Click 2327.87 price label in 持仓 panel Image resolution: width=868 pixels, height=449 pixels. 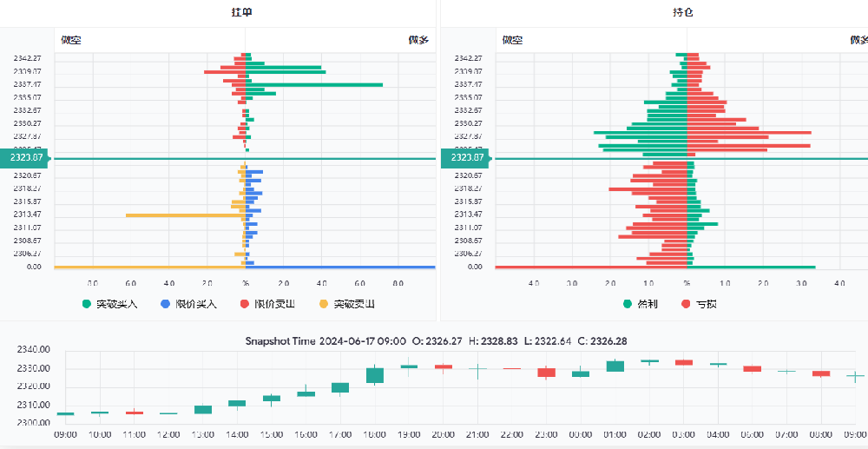click(x=469, y=136)
